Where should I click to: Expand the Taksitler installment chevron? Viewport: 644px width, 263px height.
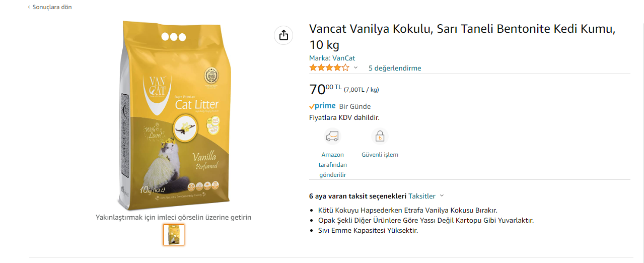coord(442,196)
